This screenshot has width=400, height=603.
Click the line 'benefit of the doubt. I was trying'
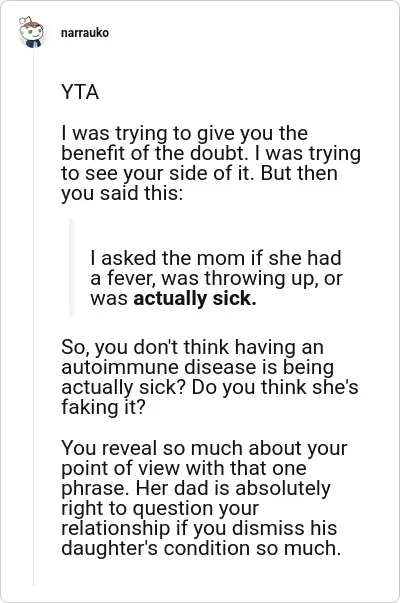pyautogui.click(x=211, y=153)
